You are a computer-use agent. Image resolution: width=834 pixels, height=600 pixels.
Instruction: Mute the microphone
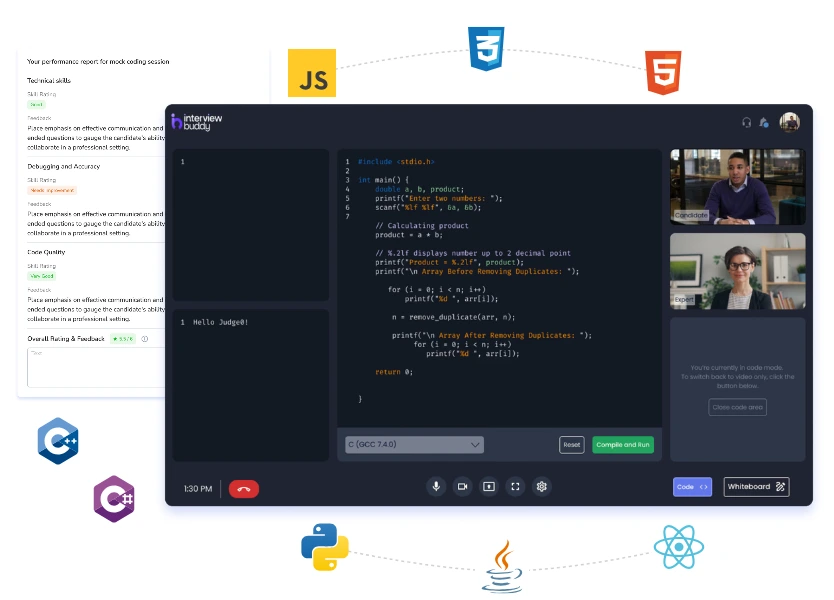coord(436,487)
